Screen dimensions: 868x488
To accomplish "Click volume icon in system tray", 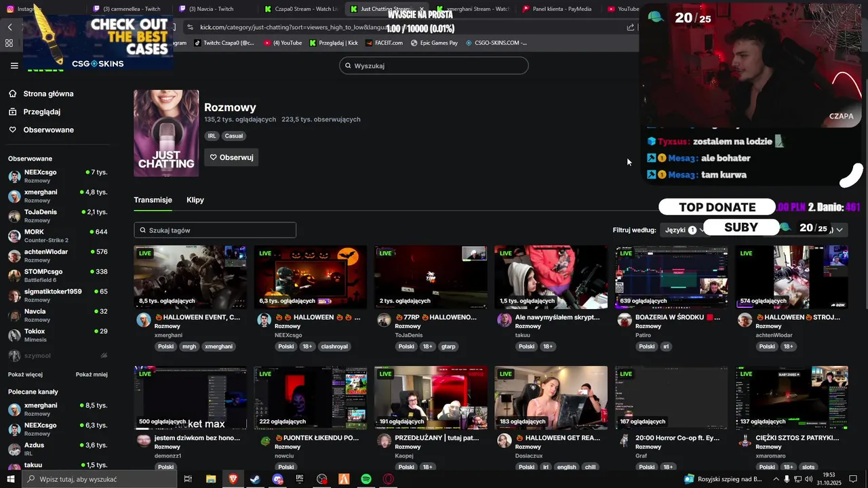I will 808,479.
